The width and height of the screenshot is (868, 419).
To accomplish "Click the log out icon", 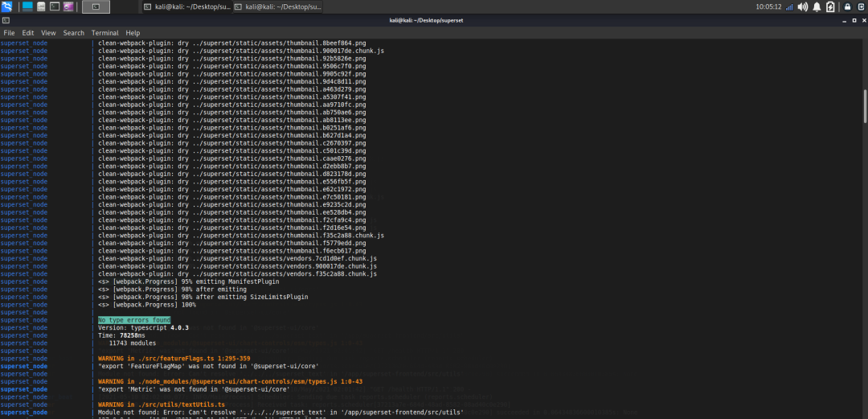I will [860, 6].
